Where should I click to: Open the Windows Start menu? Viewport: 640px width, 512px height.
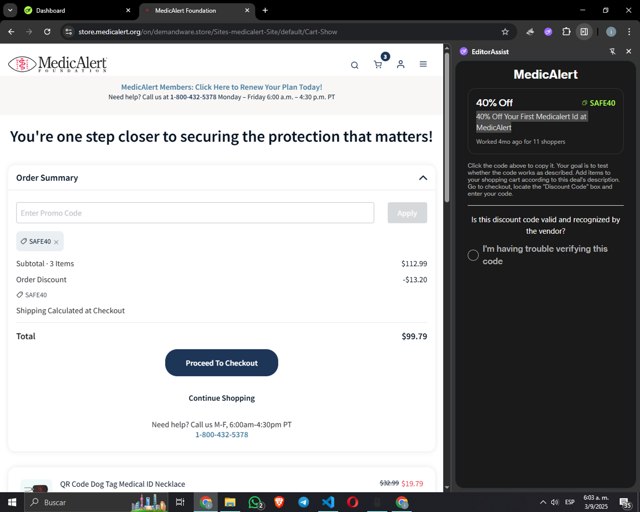coord(12,502)
